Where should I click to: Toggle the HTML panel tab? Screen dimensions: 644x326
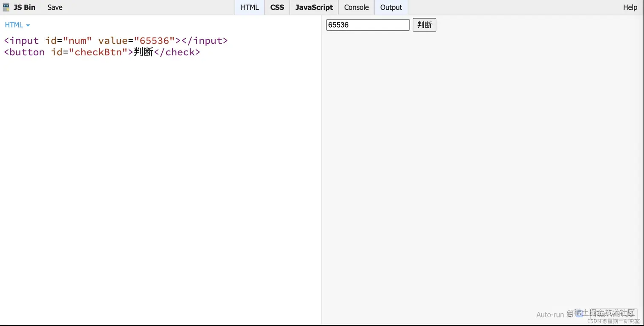click(x=250, y=7)
